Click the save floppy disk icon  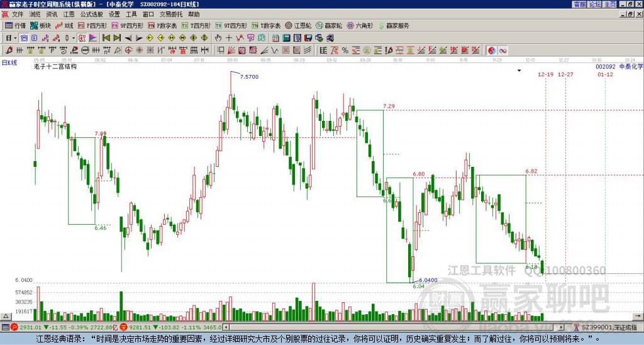click(308, 38)
